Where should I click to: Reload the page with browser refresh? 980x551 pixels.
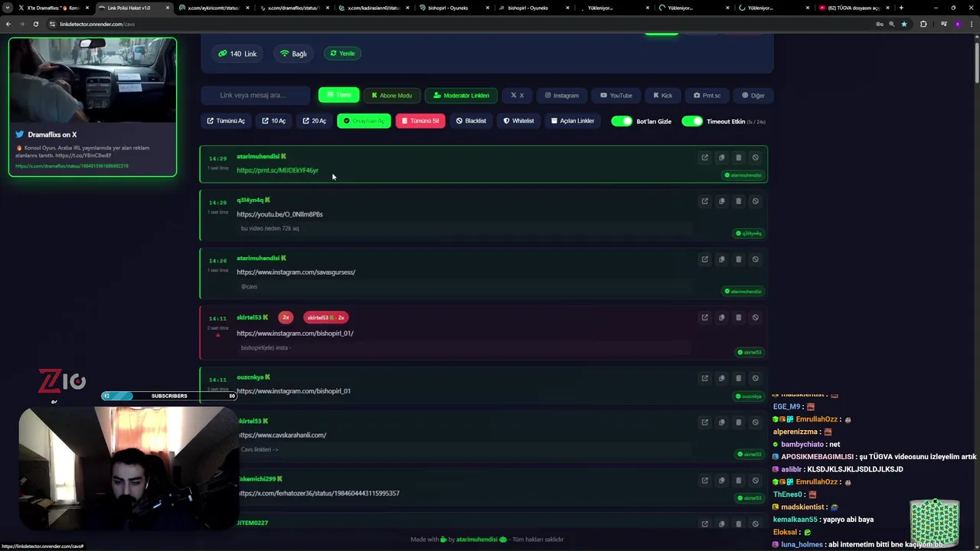point(35,24)
